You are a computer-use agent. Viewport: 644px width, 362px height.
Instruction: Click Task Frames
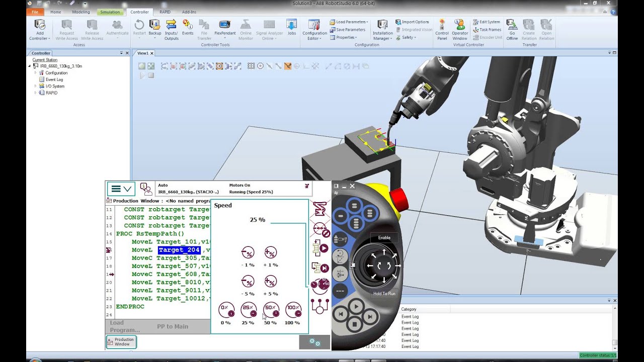click(487, 30)
